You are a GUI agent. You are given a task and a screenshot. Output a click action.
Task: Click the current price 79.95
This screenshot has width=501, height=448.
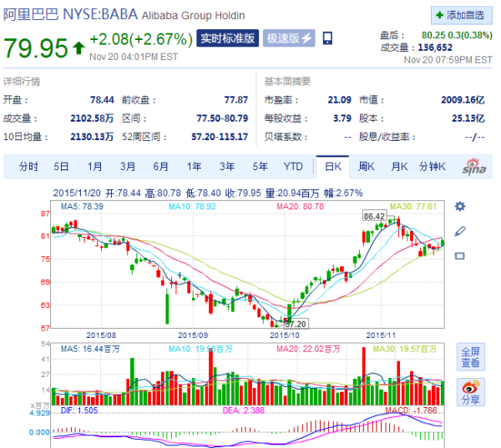click(x=36, y=48)
